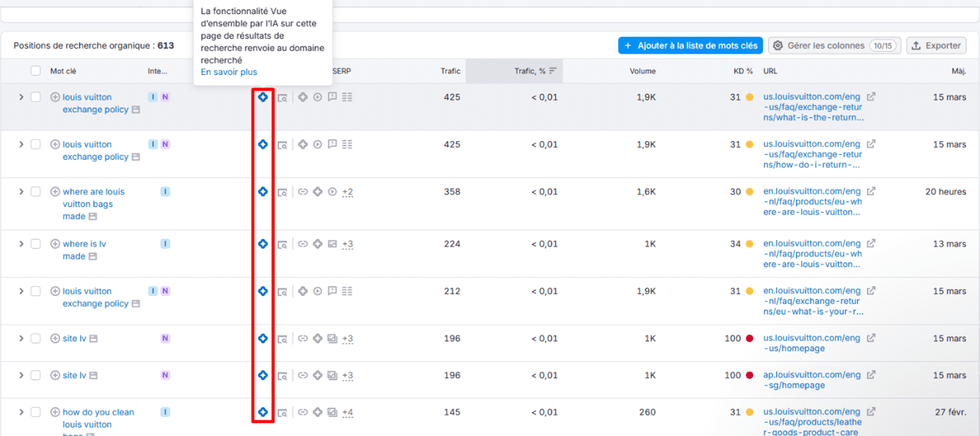Click the plus icon beside "where are louis vuitton bags made"
The image size is (980, 436).
coord(55,192)
